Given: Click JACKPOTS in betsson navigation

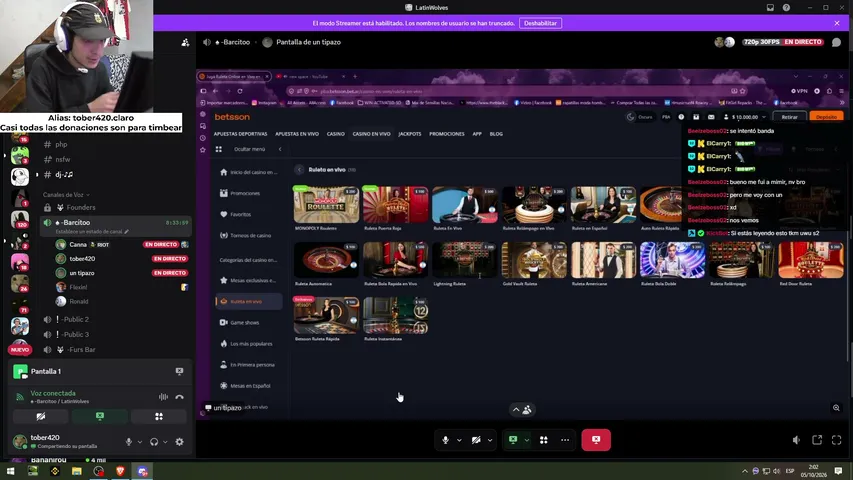Looking at the screenshot, I should pos(410,134).
